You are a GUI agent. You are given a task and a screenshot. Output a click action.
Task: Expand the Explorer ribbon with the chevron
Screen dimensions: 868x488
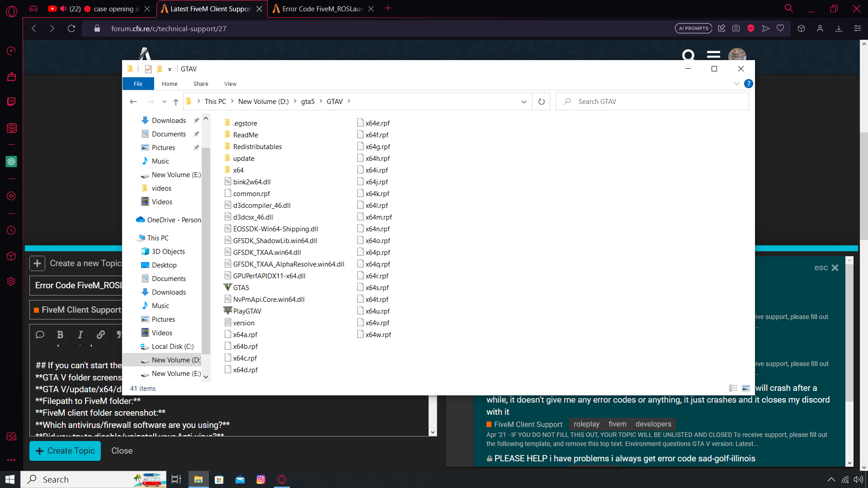(x=737, y=84)
